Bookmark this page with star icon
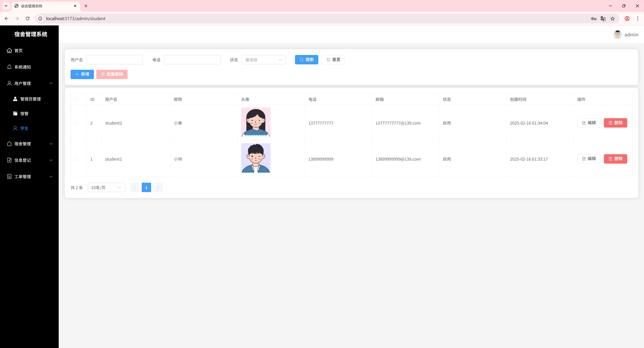Image resolution: width=644 pixels, height=348 pixels. [x=612, y=18]
